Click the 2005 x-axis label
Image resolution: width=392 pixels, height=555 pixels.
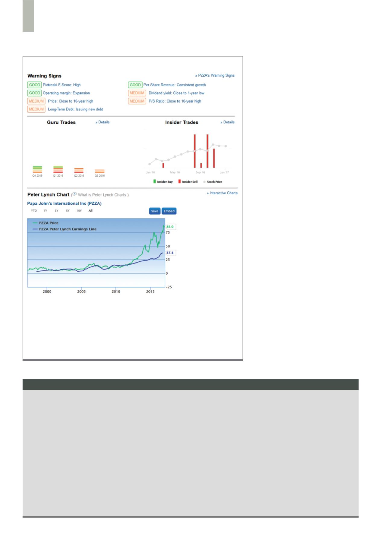(81, 292)
